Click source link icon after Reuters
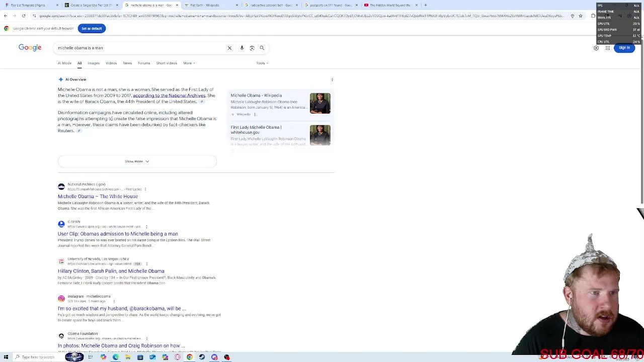The height and width of the screenshot is (362, 644). click(x=79, y=131)
